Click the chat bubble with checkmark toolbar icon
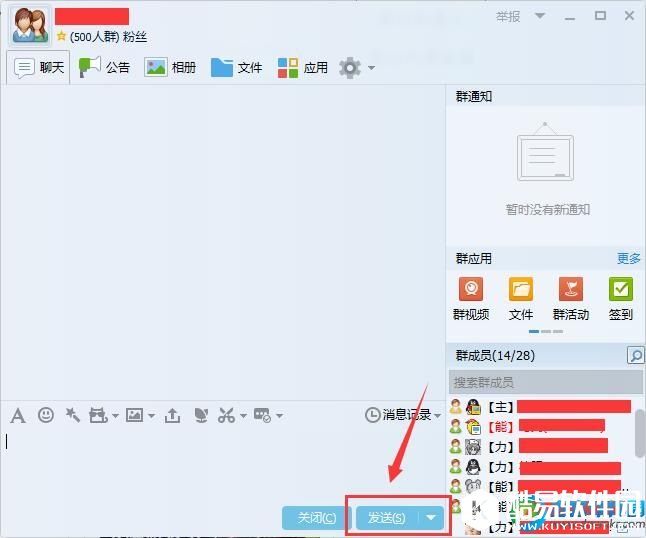This screenshot has height=538, width=646. pos(262,415)
